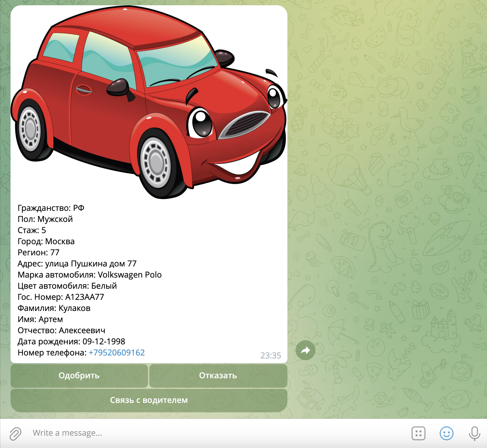Click the Фамилия: Кулаков text line

tap(54, 308)
